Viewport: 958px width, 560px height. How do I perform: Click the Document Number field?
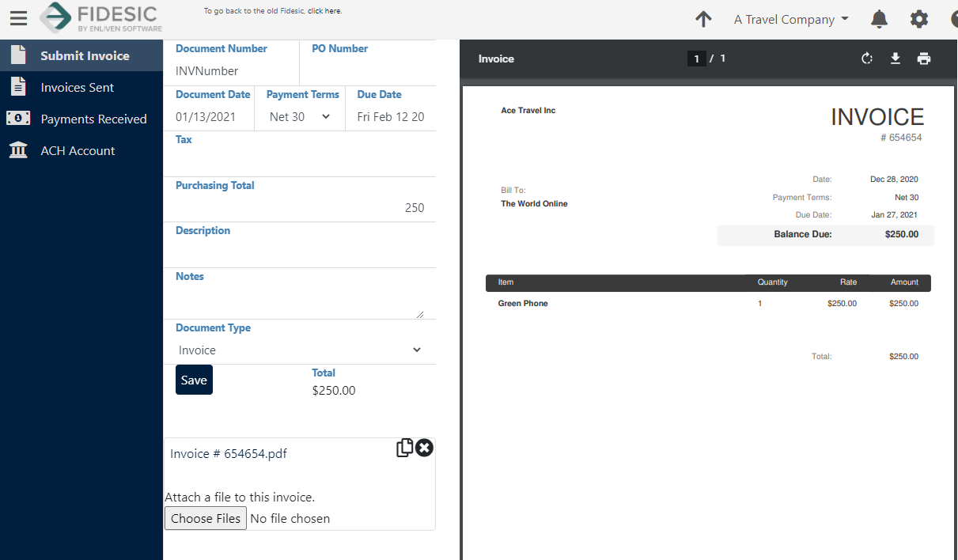(x=232, y=70)
